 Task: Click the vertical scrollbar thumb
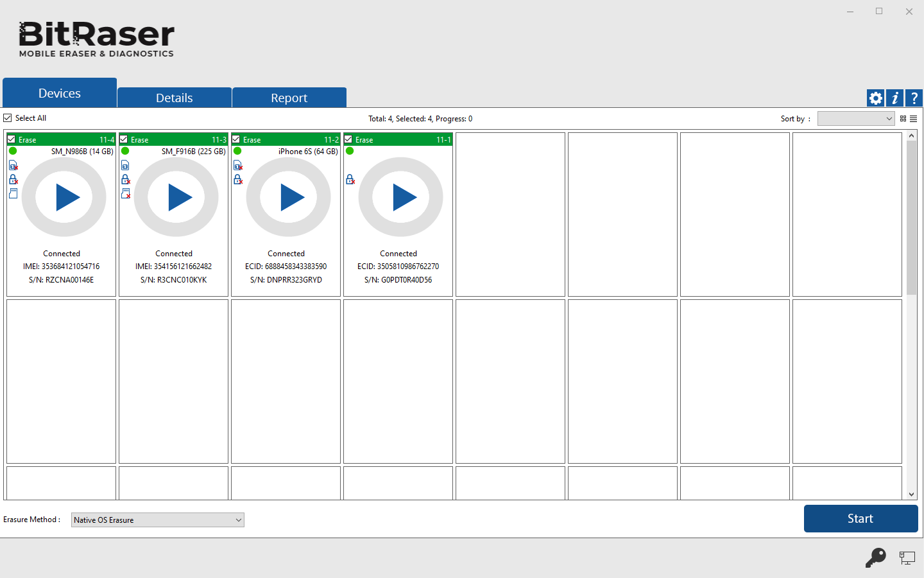[x=912, y=218]
